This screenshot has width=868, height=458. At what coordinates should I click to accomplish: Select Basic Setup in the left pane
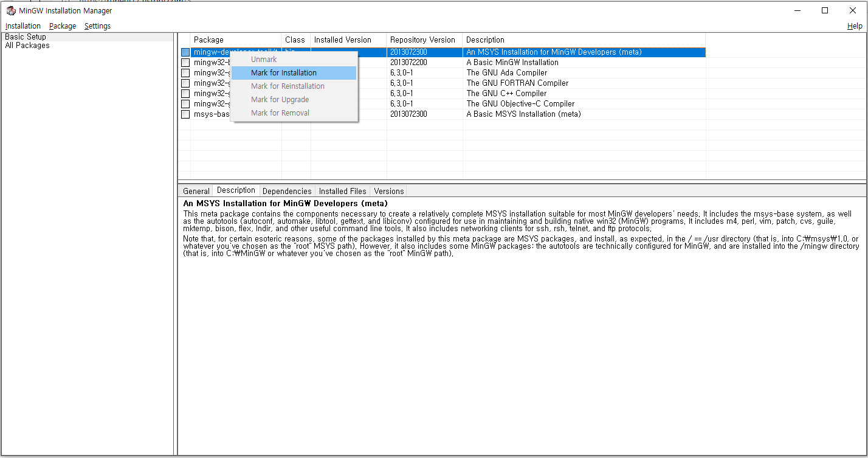click(x=26, y=37)
